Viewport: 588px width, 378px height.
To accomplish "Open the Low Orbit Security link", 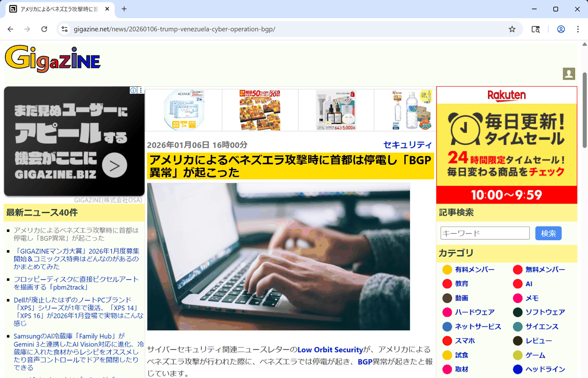I will 330,350.
